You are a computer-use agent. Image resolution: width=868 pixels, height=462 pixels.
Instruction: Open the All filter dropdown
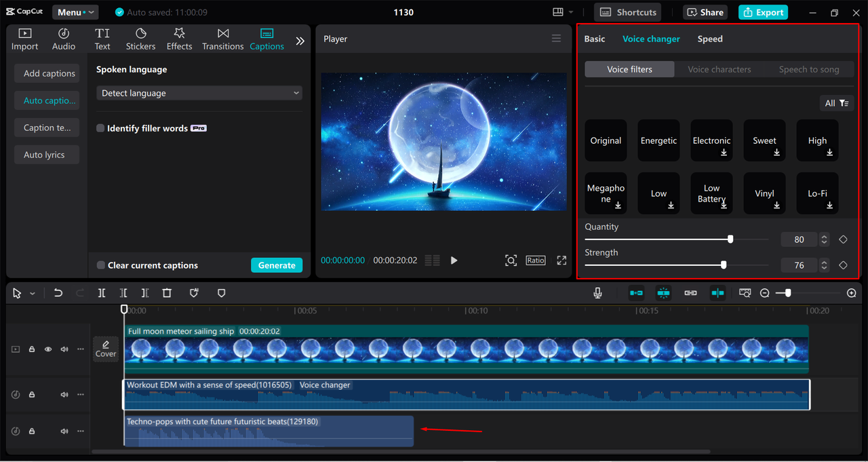pos(836,103)
